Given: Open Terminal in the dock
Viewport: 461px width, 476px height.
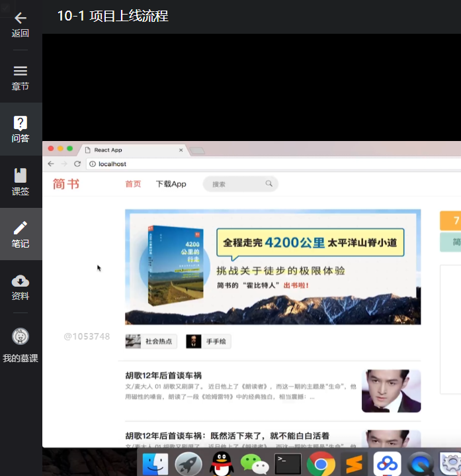Looking at the screenshot, I should click(x=288, y=463).
